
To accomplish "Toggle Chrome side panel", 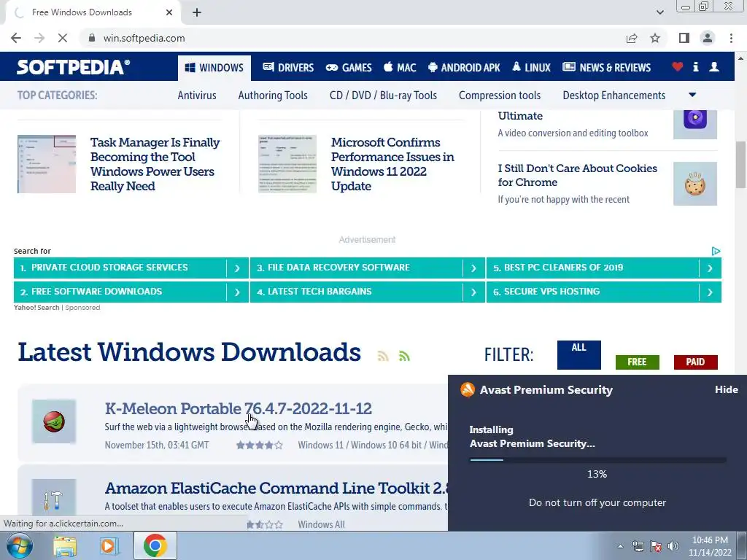I will coord(684,38).
